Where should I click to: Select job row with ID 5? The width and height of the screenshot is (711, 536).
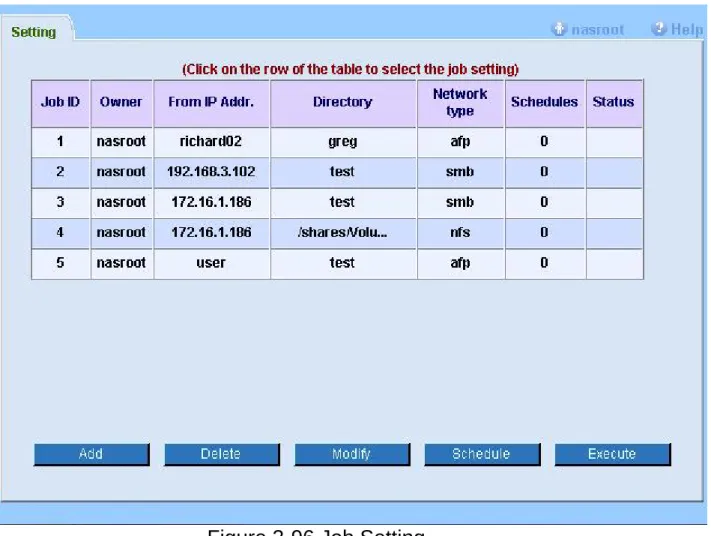[x=337, y=263]
